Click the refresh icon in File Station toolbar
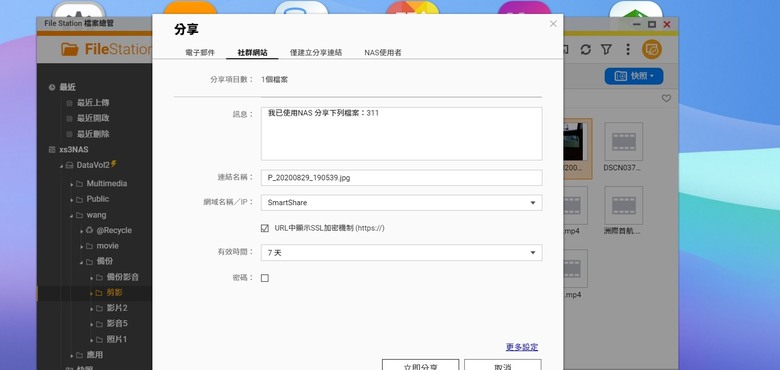780x370 pixels. pos(585,49)
